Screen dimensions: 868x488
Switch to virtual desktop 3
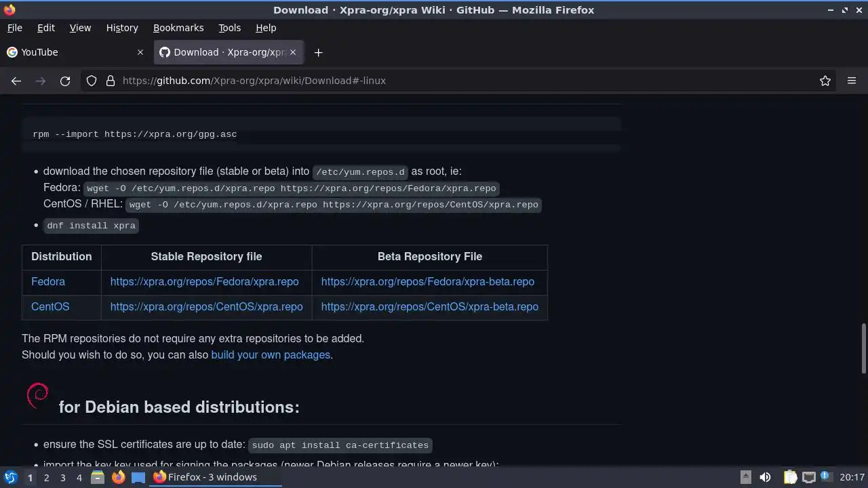click(62, 478)
